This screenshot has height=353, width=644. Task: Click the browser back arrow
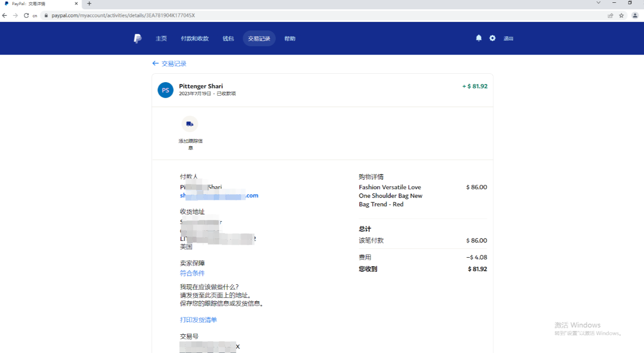[5, 15]
